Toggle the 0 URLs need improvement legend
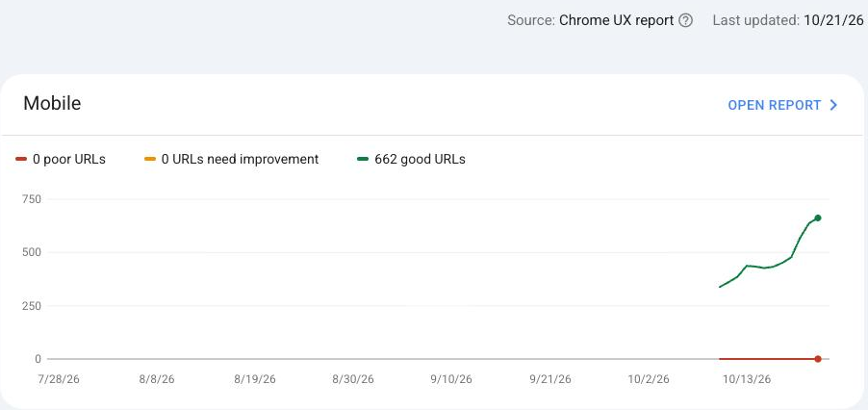Viewport: 868px width, 410px height. coord(231,160)
